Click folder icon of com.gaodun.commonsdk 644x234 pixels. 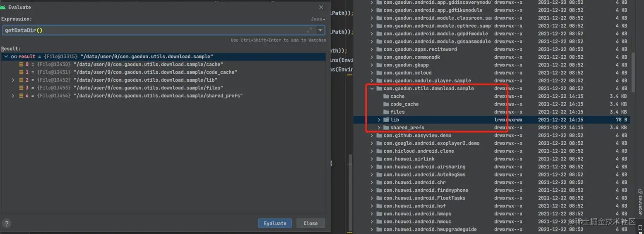pos(379,57)
